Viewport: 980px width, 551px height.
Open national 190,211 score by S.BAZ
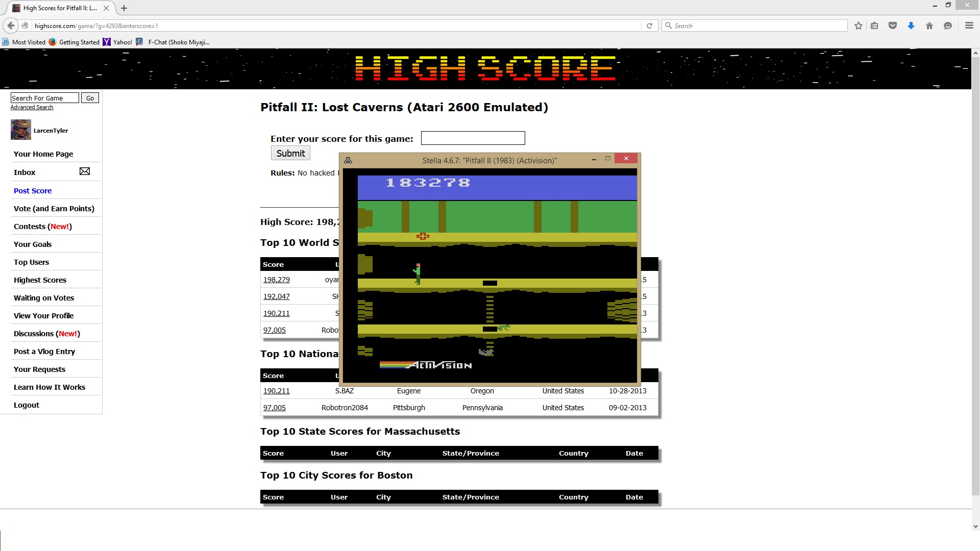point(277,391)
